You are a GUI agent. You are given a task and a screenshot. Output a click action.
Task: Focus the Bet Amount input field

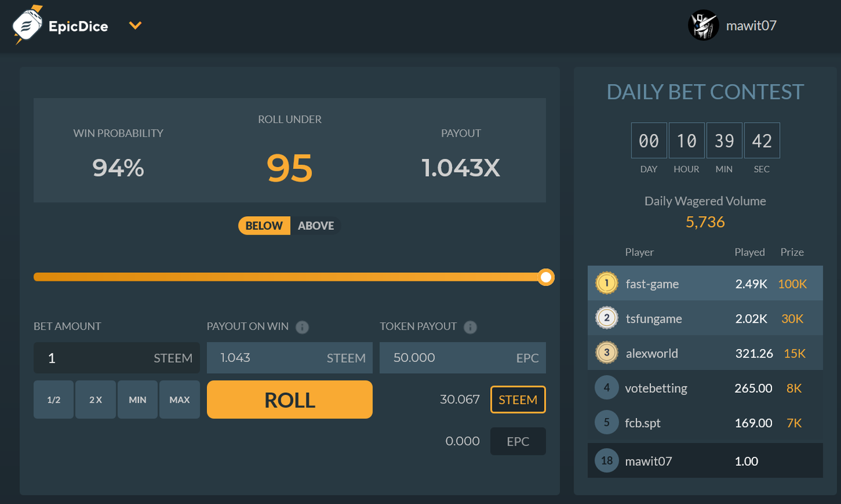117,357
